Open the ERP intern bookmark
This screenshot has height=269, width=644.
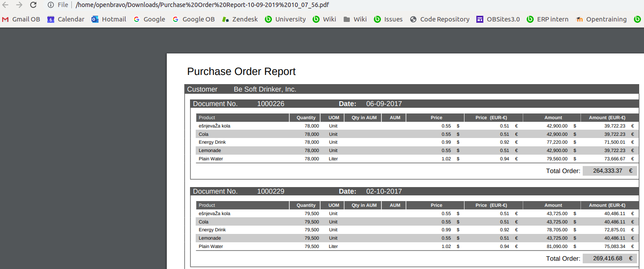[548, 19]
